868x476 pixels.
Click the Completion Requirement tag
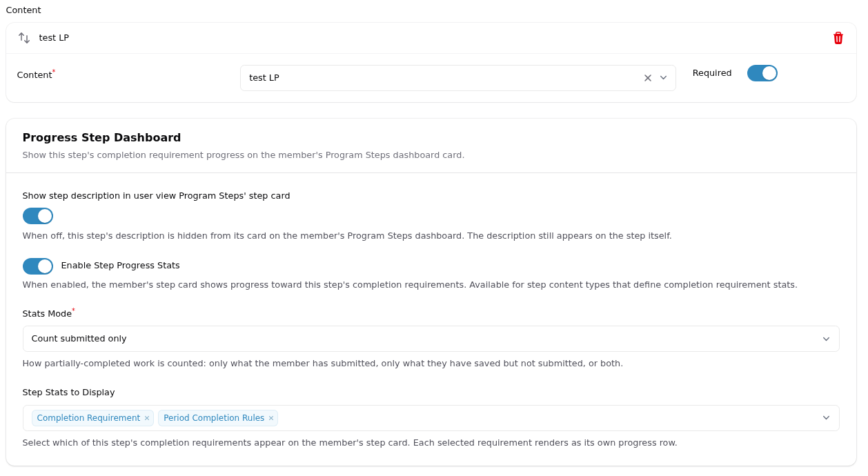point(88,418)
